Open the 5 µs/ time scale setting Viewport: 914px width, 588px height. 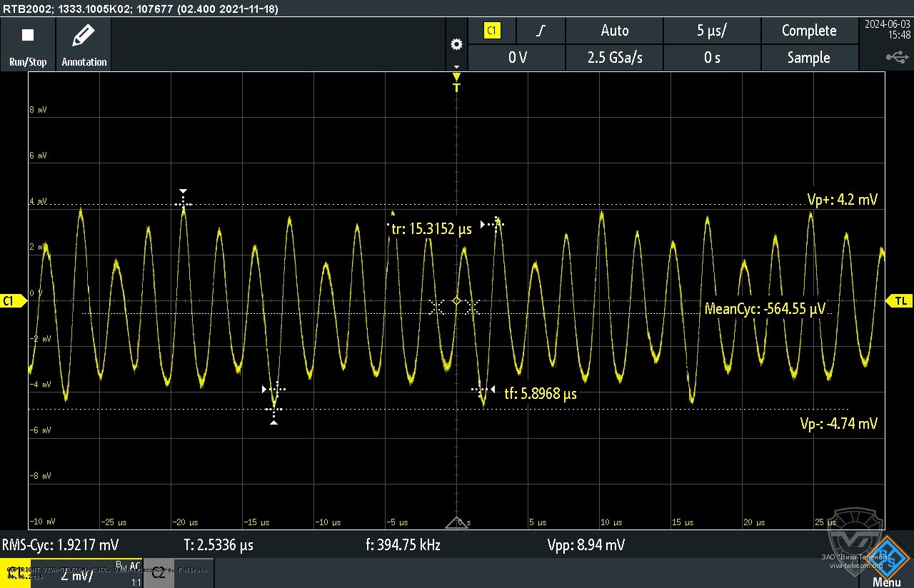coord(712,31)
